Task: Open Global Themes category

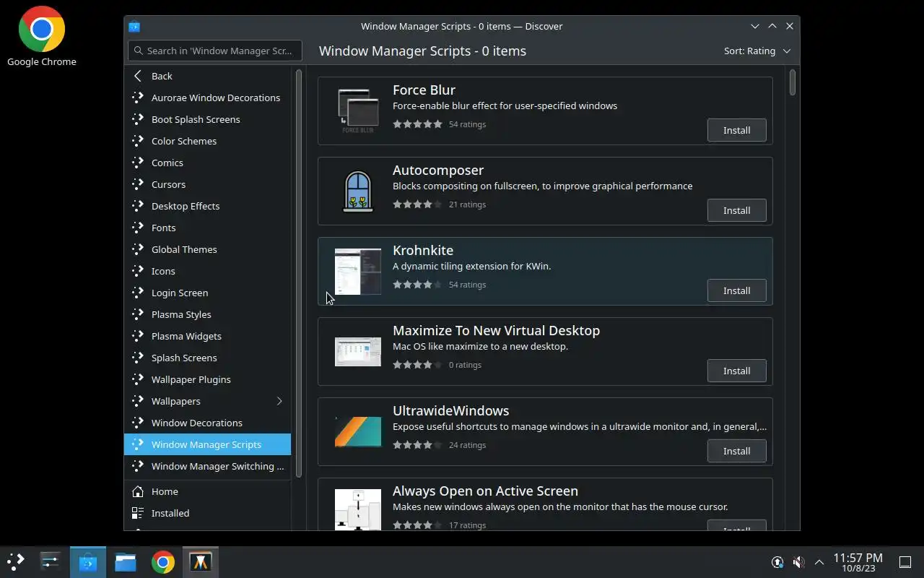Action: click(x=208, y=249)
